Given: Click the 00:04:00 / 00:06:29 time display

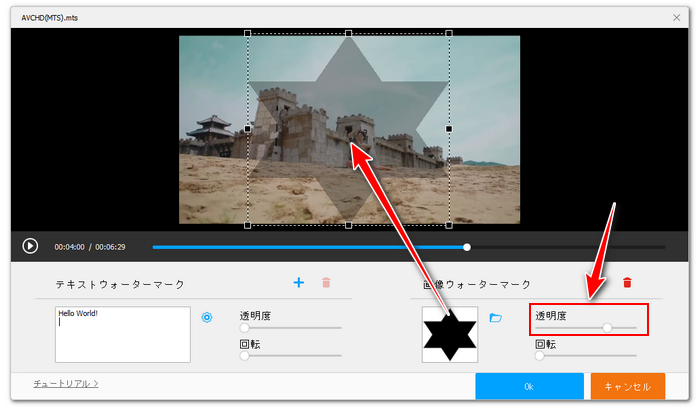Looking at the screenshot, I should click(x=90, y=247).
